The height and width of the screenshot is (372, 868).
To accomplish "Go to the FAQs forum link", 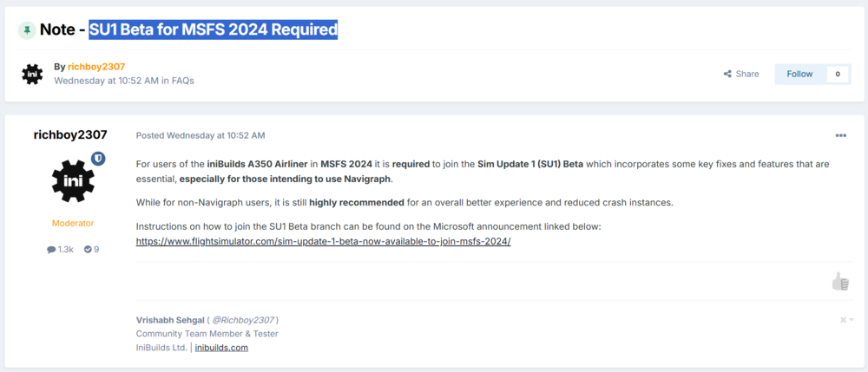I will coord(183,81).
